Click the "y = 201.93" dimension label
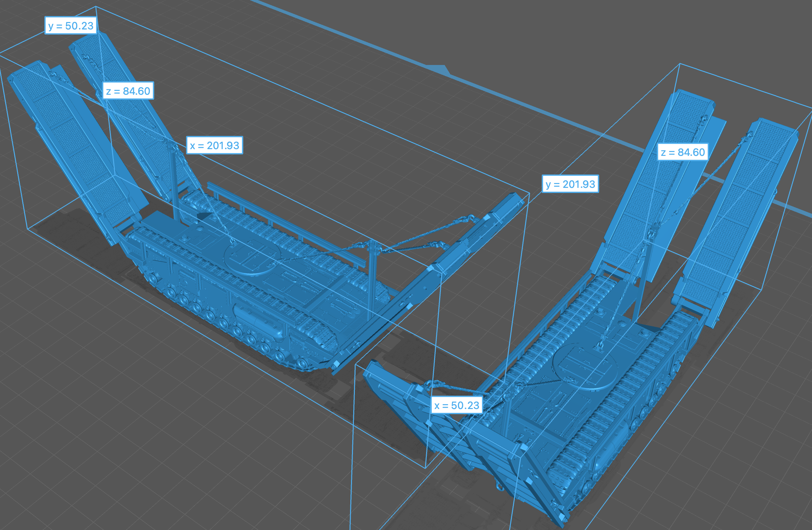Screen dimensions: 812x530 (x=570, y=184)
